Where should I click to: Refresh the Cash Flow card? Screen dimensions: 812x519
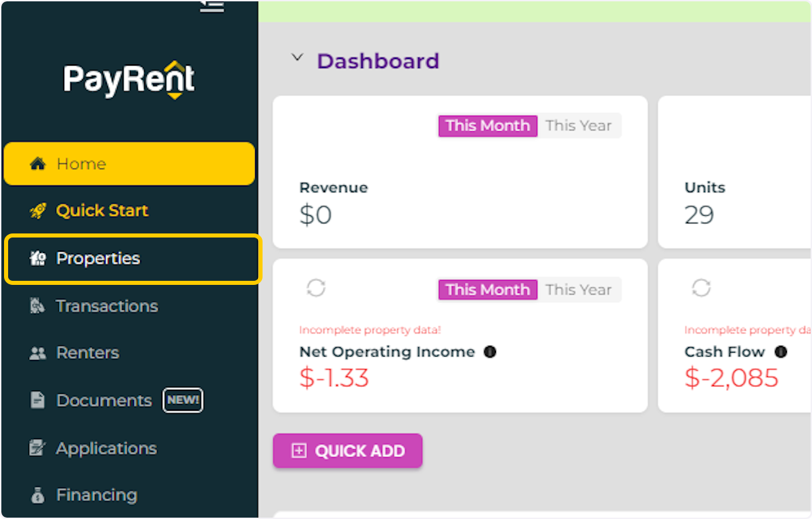pyautogui.click(x=701, y=288)
